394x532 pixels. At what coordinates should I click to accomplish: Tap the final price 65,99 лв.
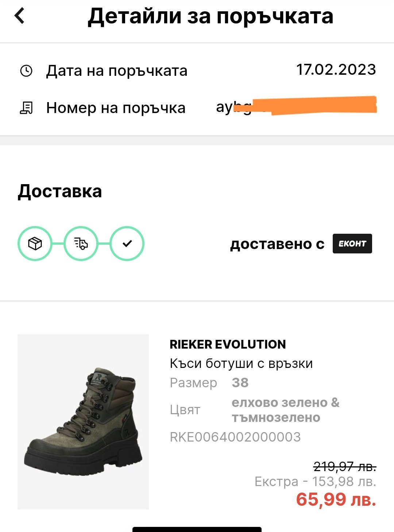point(336,499)
